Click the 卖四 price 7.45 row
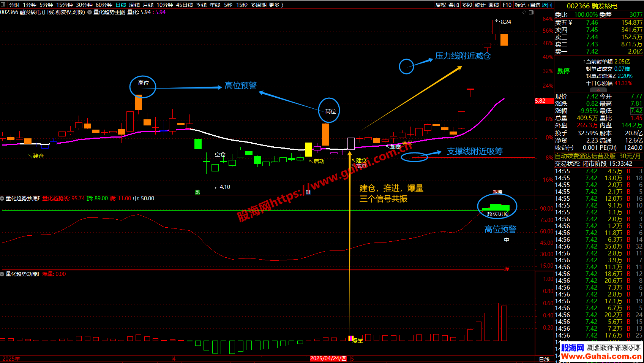The image size is (644, 363). click(x=599, y=30)
